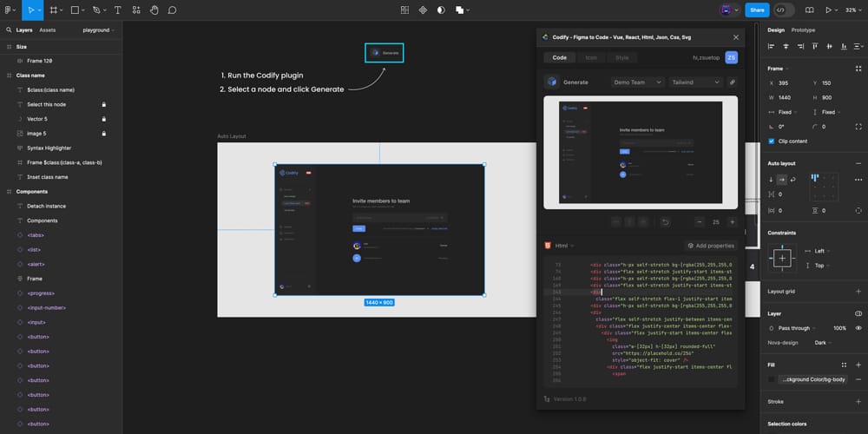868x434 pixels.
Task: Add a layout grid with plus
Action: click(858, 291)
